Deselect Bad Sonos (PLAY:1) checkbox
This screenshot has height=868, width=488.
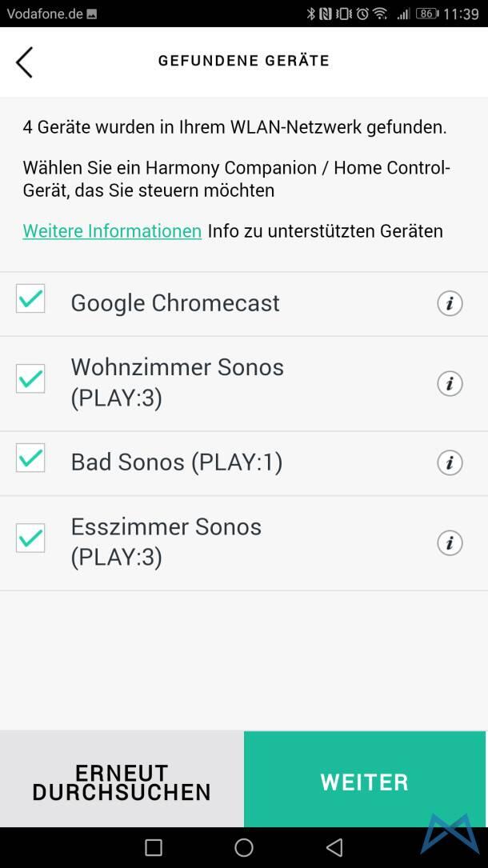pyautogui.click(x=30, y=458)
